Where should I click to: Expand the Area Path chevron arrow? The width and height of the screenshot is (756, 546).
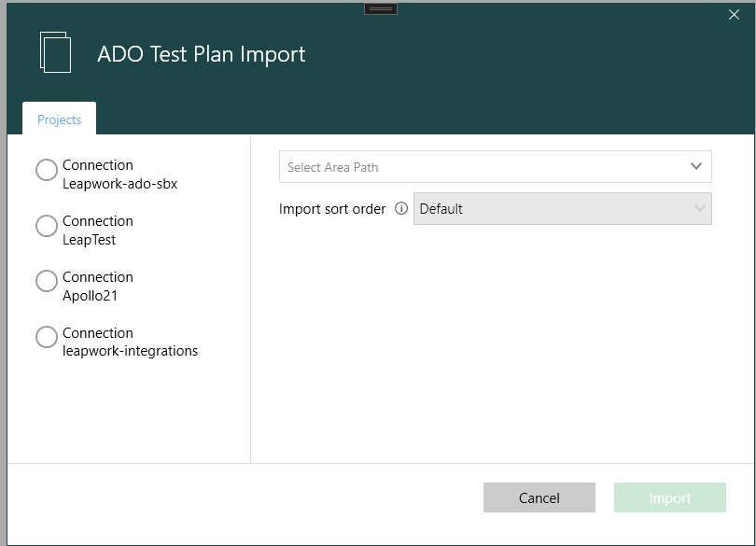pyautogui.click(x=696, y=166)
